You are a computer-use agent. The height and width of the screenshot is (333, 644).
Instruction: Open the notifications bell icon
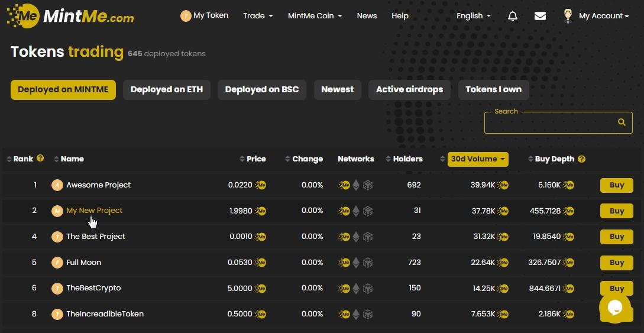[513, 16]
